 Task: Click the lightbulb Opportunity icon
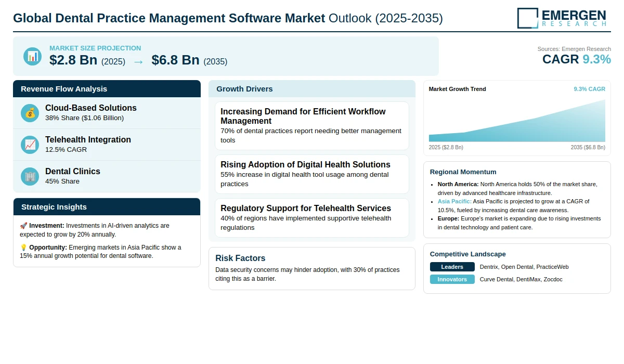point(23,248)
